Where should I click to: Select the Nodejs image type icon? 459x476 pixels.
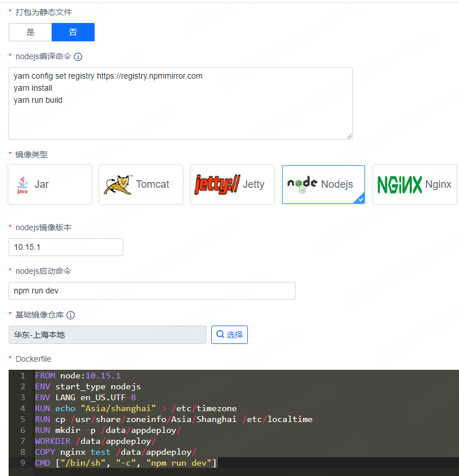323,184
